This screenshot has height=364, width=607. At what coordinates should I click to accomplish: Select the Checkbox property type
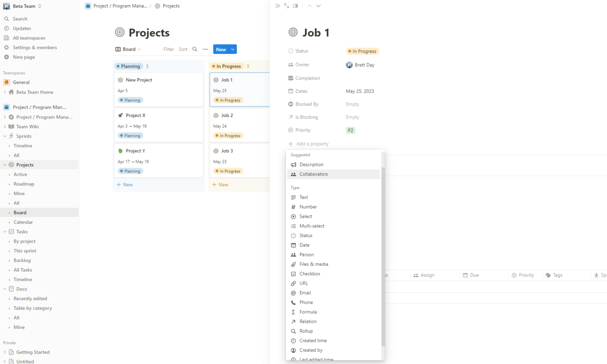(x=310, y=273)
